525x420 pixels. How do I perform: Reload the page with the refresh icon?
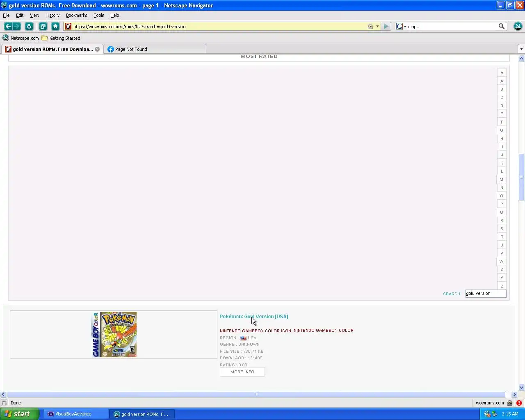point(29,26)
